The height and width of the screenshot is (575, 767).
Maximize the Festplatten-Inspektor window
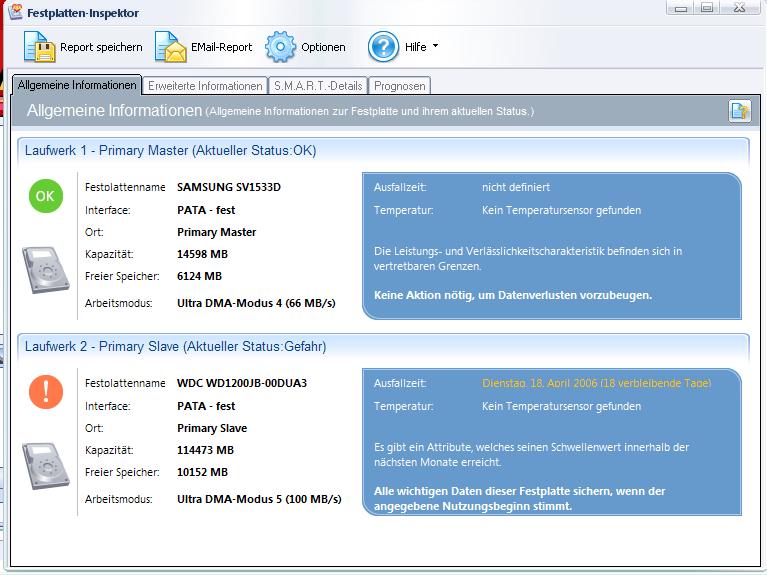point(706,8)
